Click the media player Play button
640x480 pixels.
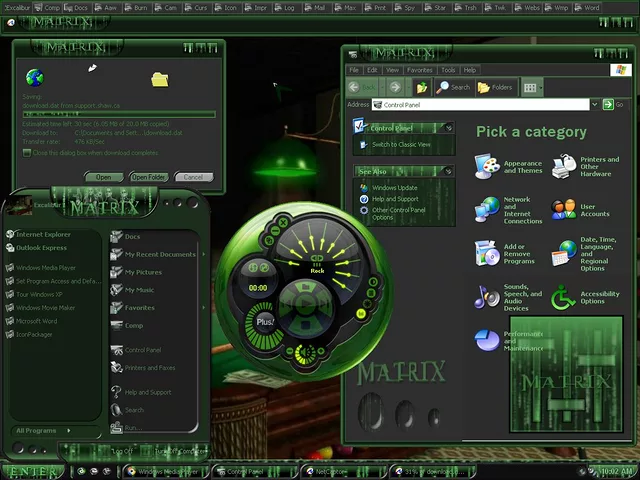(x=305, y=303)
